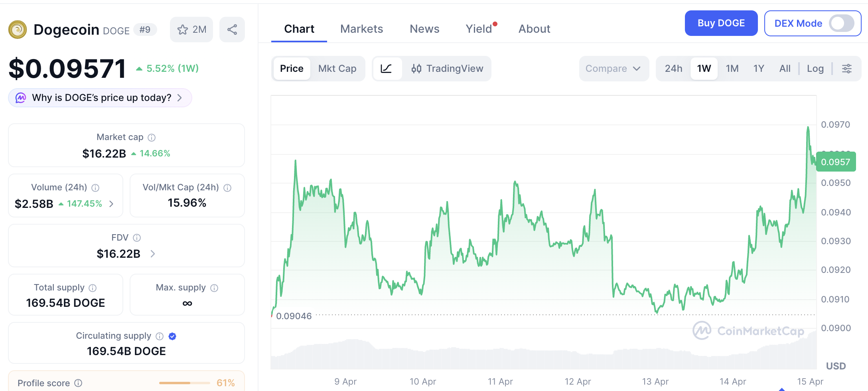868x391 pixels.
Task: Click the verified circulating supply badge
Action: (172, 336)
